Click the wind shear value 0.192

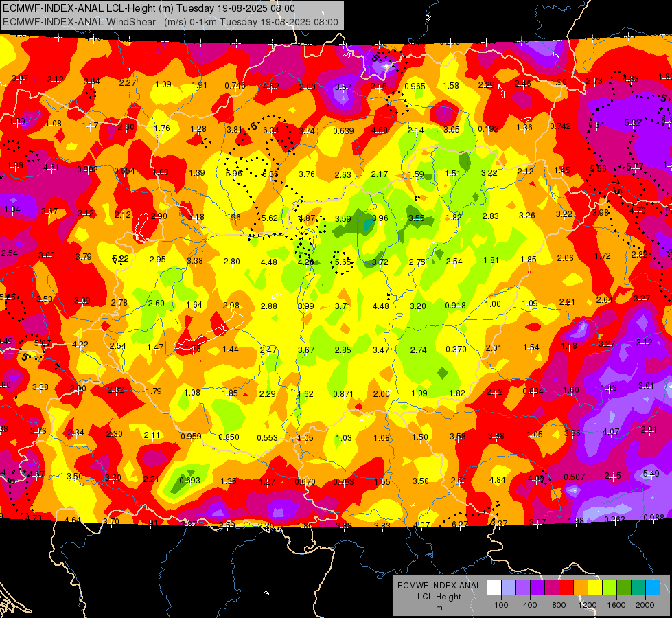coord(488,128)
